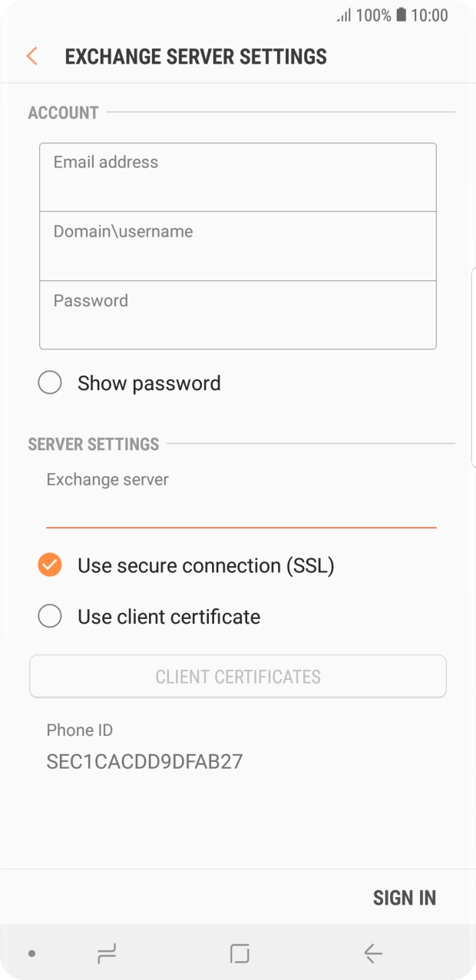Focus the Password field
This screenshot has width=476, height=980.
click(x=237, y=313)
